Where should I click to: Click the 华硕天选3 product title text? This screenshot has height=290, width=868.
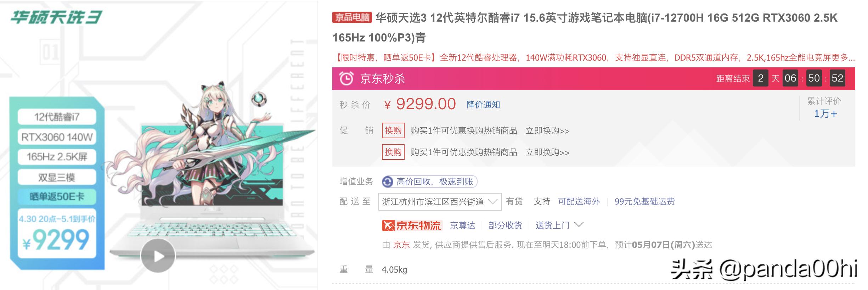point(585,18)
